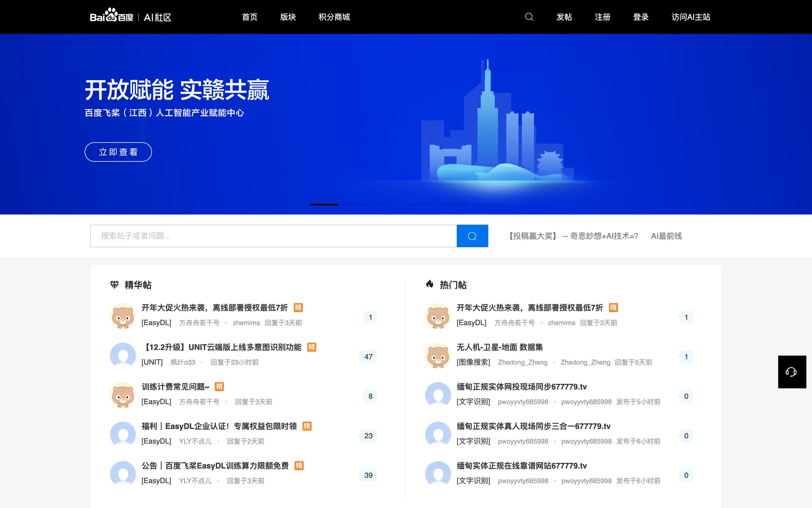Click avatar next to 【12.2升级】UNIT post
812x508 pixels.
[123, 356]
